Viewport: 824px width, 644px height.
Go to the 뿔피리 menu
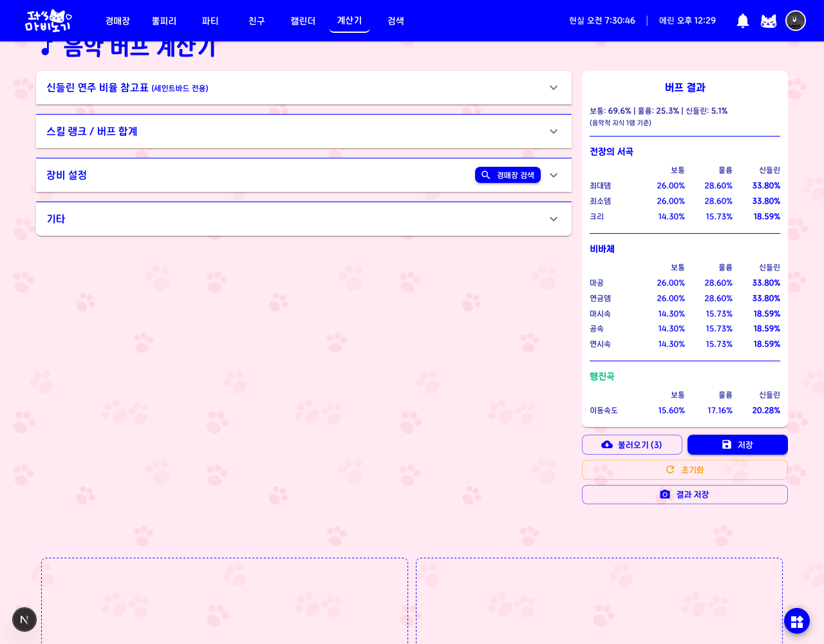point(164,21)
